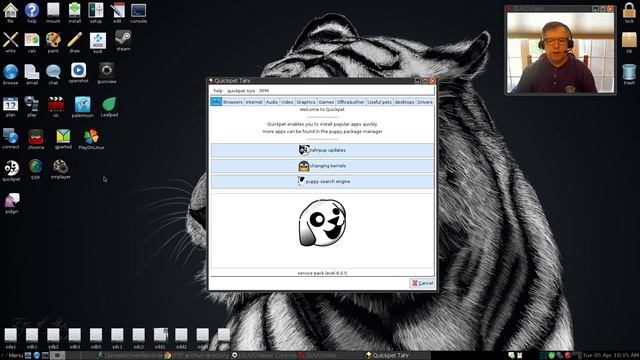The height and width of the screenshot is (360, 640).
Task: Launch the edit desktop icon
Action: (x=117, y=12)
